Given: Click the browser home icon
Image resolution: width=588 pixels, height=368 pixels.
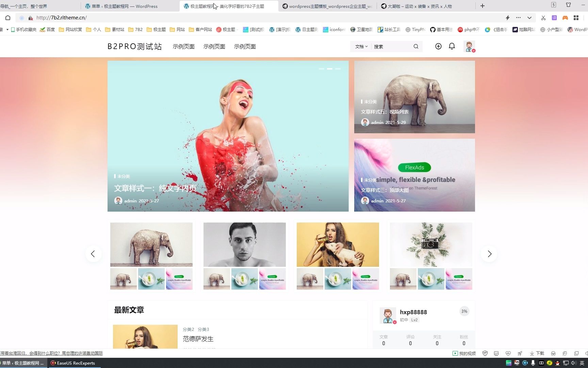Looking at the screenshot, I should [x=8, y=18].
